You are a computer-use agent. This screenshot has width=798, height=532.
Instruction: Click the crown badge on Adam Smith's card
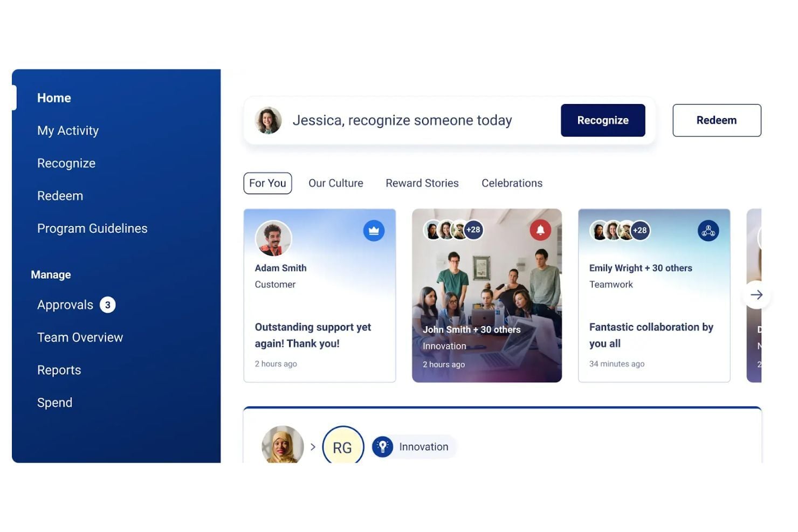(374, 230)
